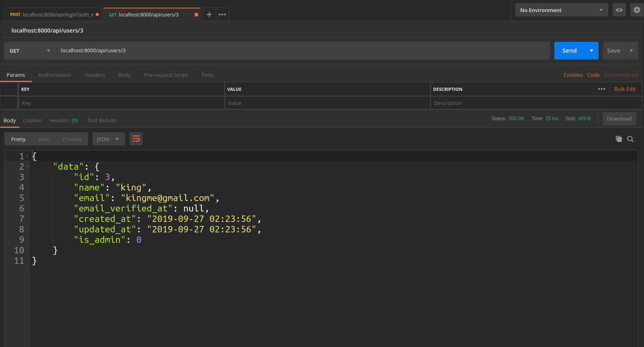Open the Cookies link near Code
The height and width of the screenshot is (347, 644).
pyautogui.click(x=573, y=75)
